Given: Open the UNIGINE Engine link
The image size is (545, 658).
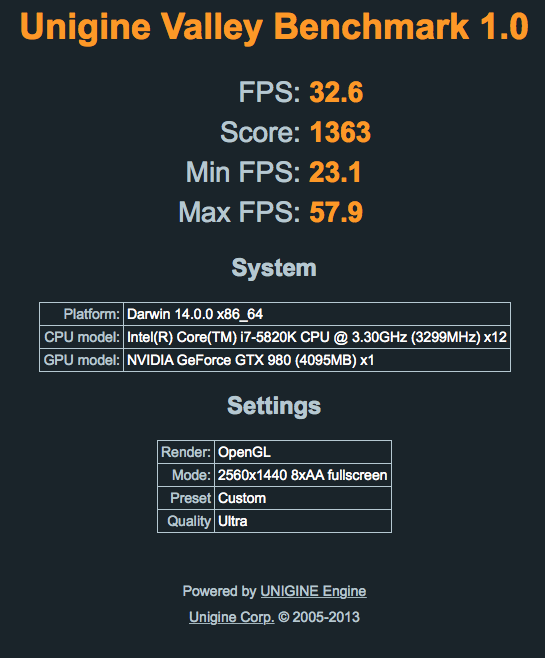Looking at the screenshot, I should (x=313, y=591).
